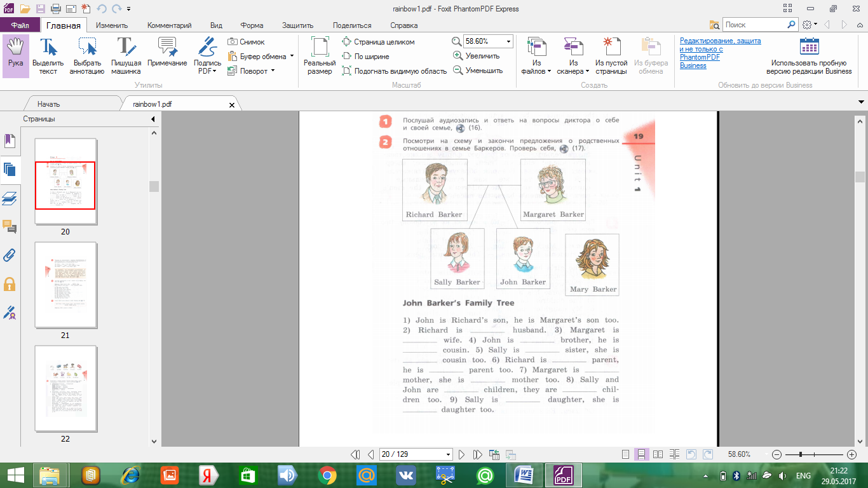
Task: Expand the Rotate (Поворот) dropdown
Action: [273, 71]
